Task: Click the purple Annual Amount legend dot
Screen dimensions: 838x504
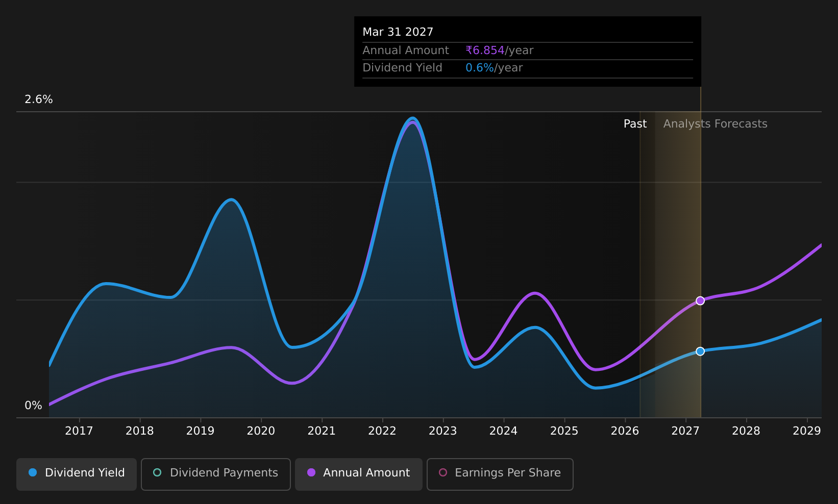Action: pos(311,472)
